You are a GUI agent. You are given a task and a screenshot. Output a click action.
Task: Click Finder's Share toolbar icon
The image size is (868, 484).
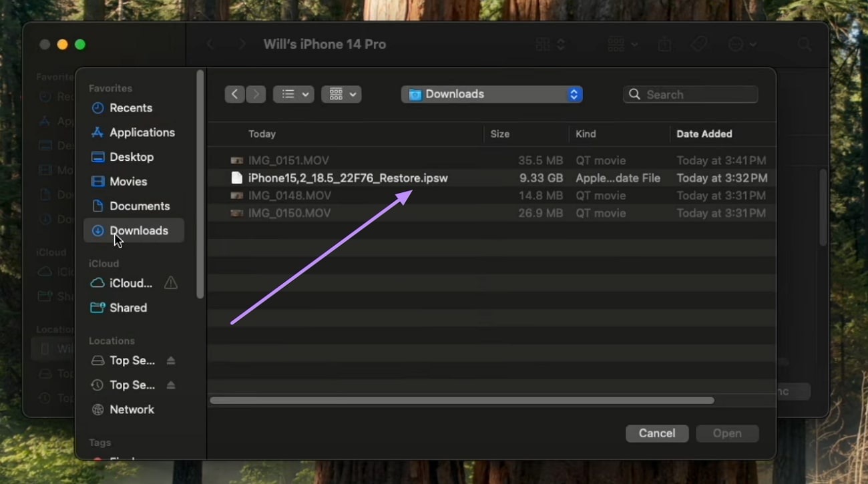coord(664,44)
